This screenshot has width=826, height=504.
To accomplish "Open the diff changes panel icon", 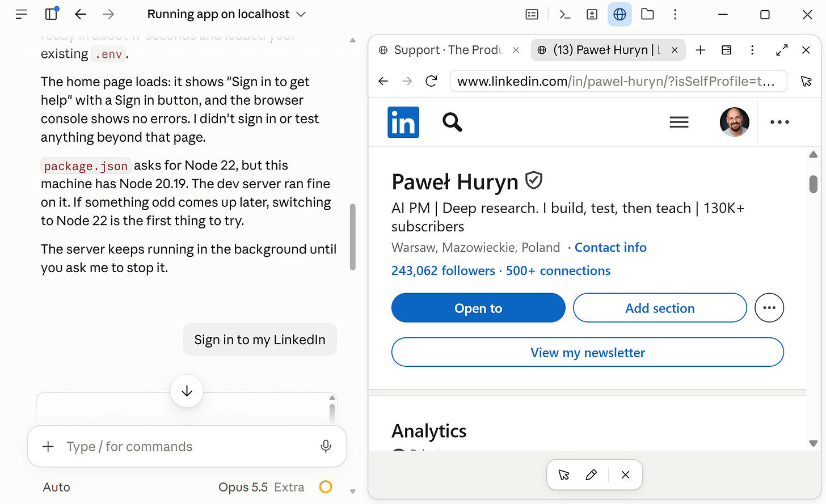I will pyautogui.click(x=592, y=14).
